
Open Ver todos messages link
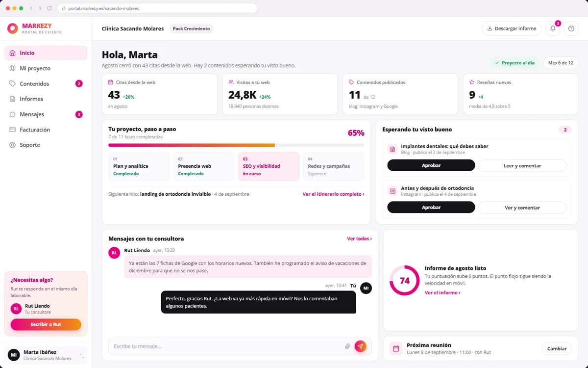359,239
